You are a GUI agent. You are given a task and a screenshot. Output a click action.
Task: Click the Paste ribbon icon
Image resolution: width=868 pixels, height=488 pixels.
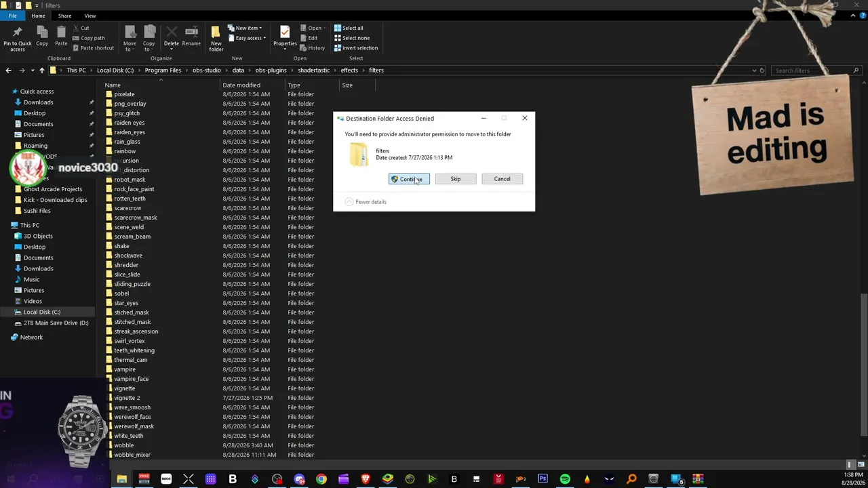(x=61, y=37)
